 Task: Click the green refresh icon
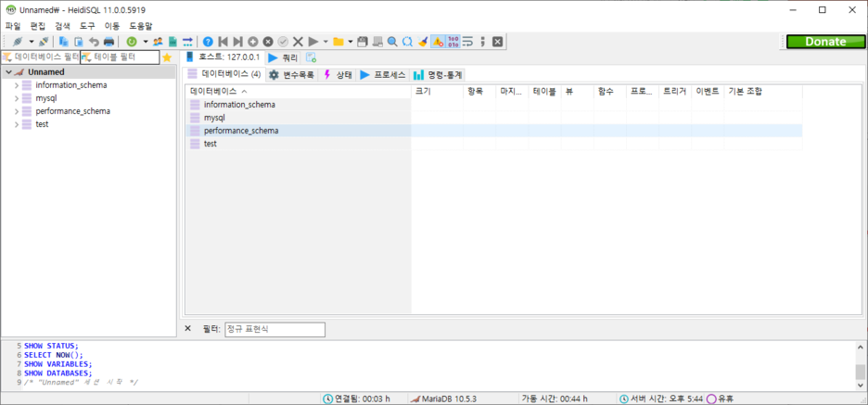(x=131, y=42)
